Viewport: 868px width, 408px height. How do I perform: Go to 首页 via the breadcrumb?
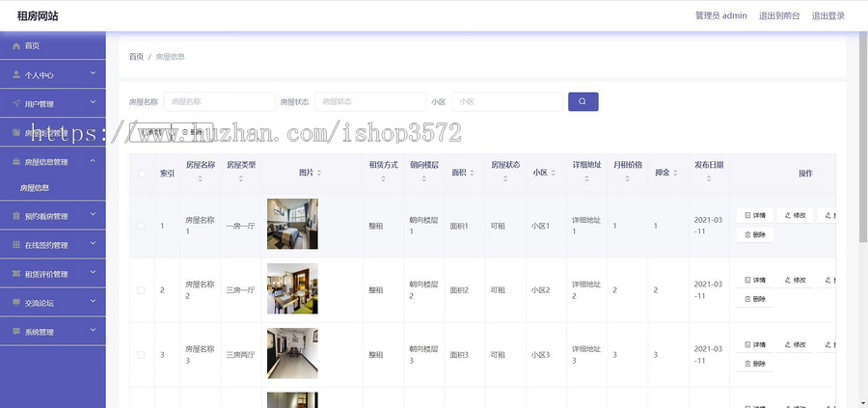click(136, 57)
